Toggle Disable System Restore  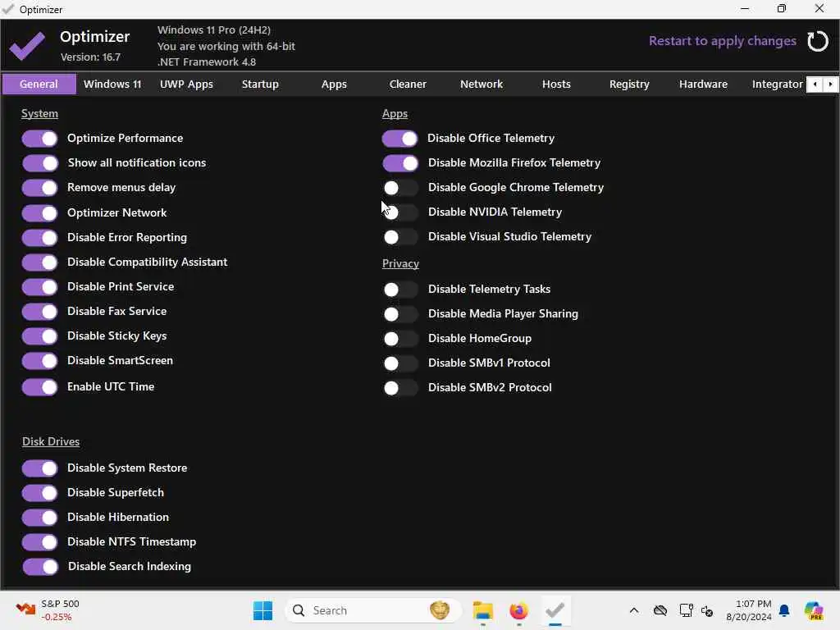(x=39, y=468)
